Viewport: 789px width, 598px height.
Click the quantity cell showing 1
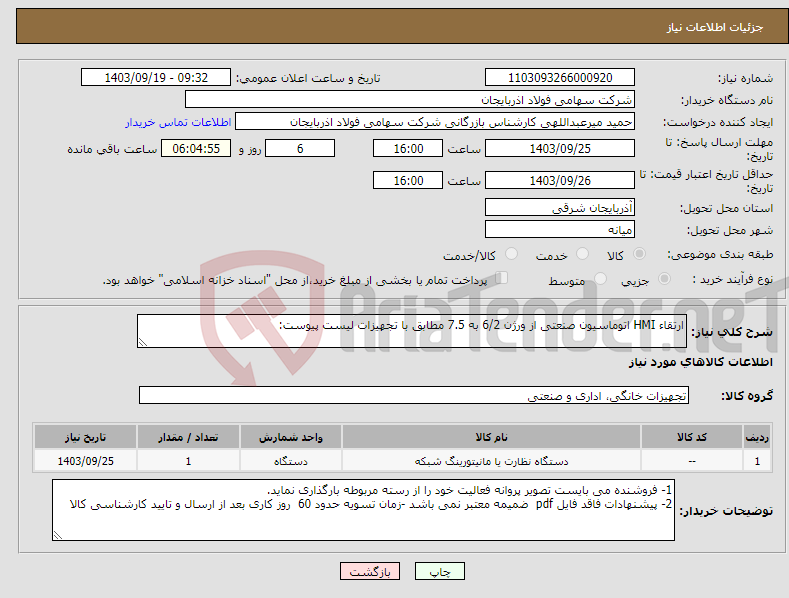point(188,461)
